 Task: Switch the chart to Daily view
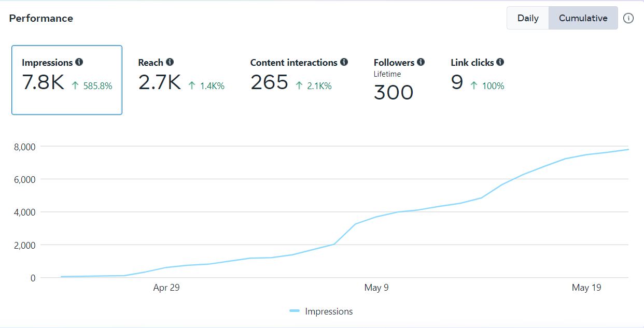tap(528, 18)
